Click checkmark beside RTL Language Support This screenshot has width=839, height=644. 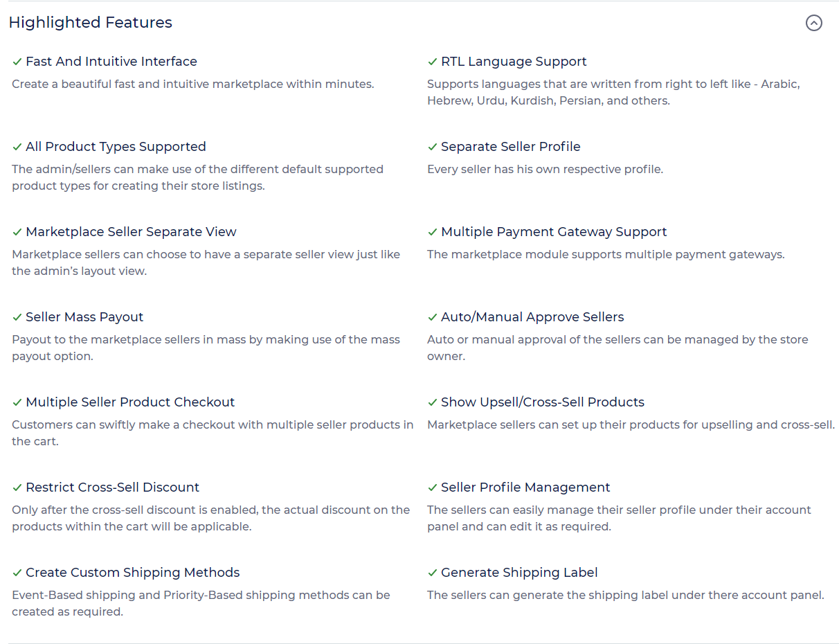[x=433, y=62]
